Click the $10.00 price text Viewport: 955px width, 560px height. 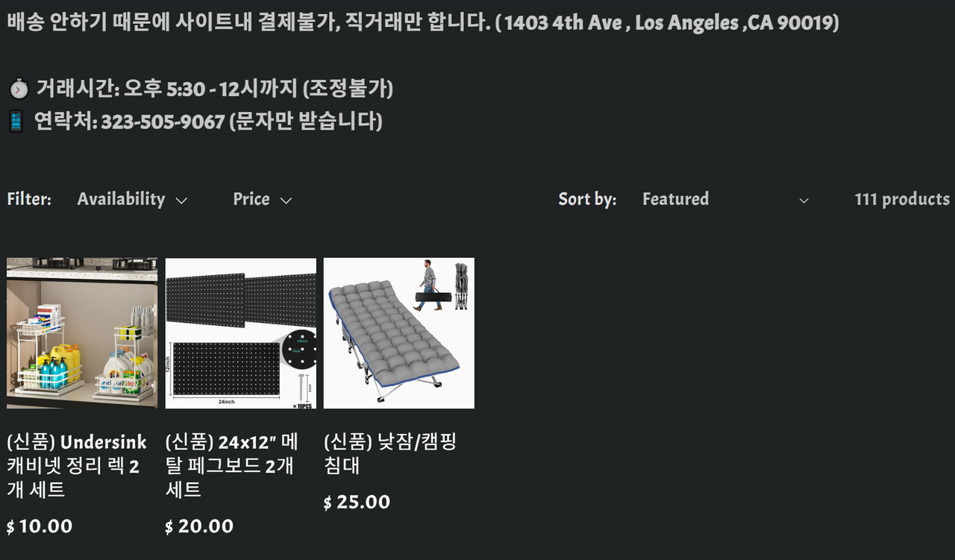40,526
